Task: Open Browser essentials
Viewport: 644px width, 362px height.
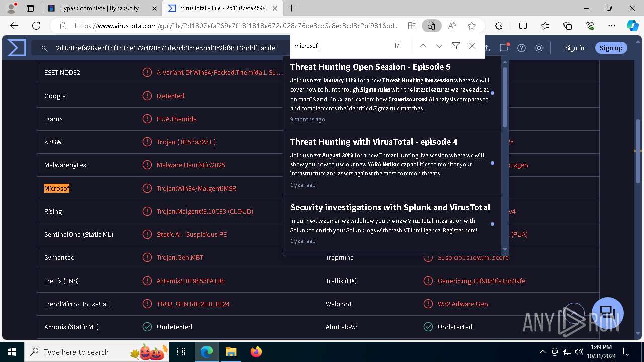Action: pyautogui.click(x=590, y=26)
